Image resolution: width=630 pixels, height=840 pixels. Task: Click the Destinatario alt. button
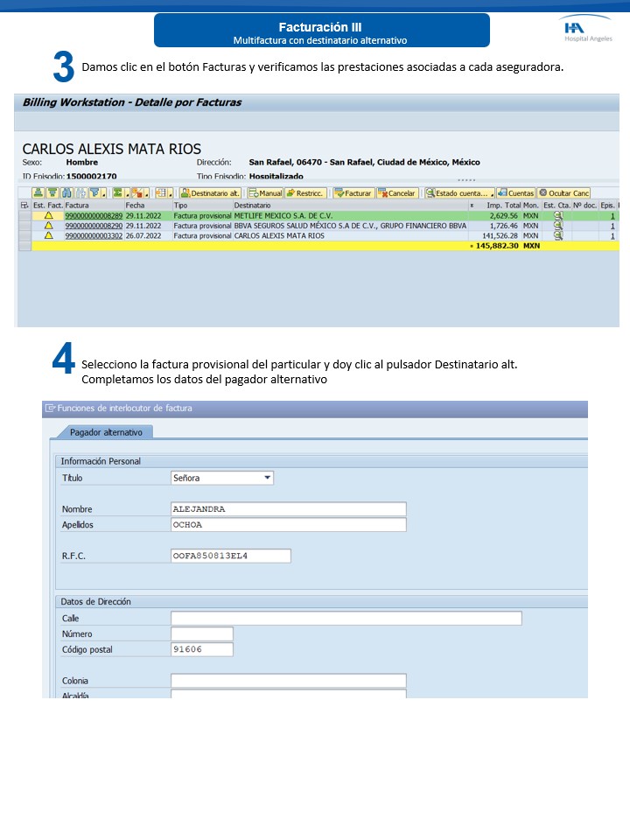(210, 193)
